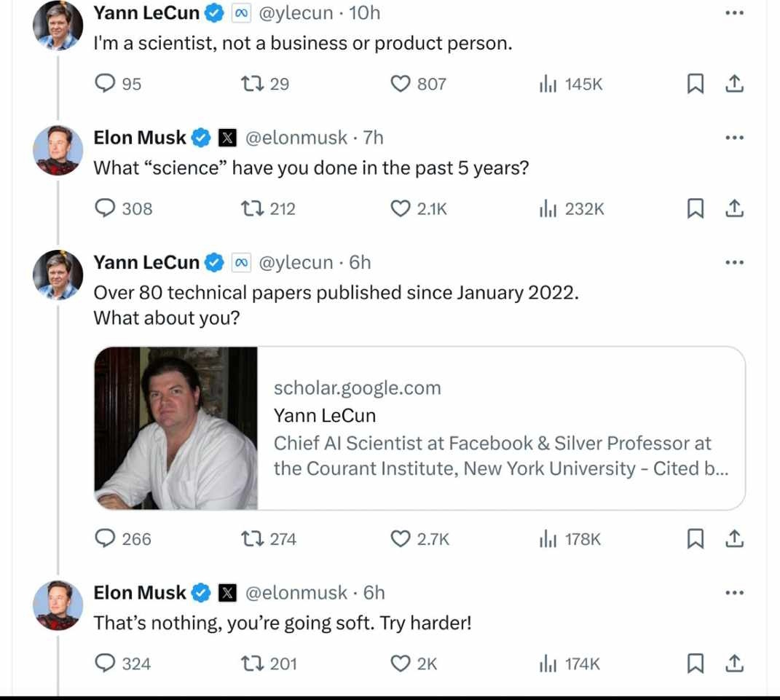Open Yann LeCun's profile avatar on top tweet
Image resolution: width=780 pixels, height=700 pixels.
click(x=57, y=26)
